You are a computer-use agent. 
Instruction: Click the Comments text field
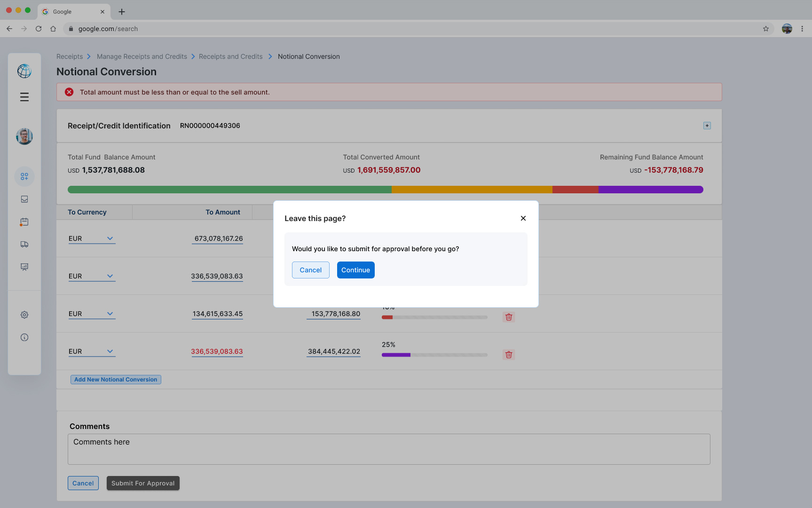pyautogui.click(x=388, y=449)
